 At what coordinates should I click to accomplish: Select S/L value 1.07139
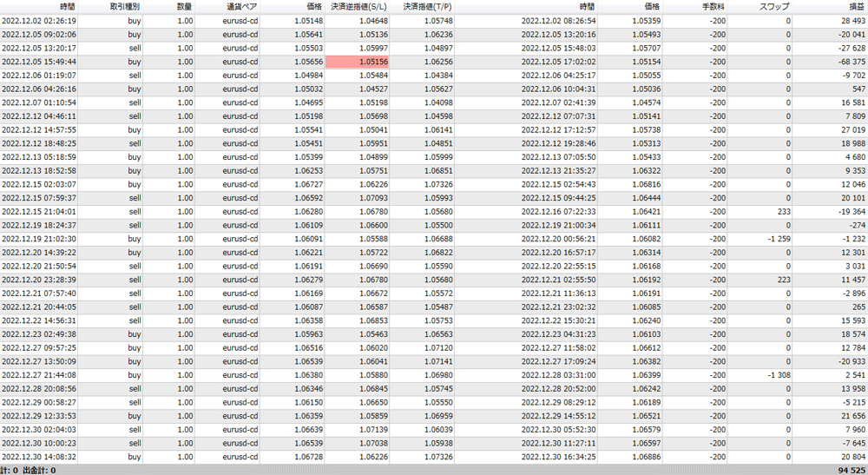click(x=373, y=430)
